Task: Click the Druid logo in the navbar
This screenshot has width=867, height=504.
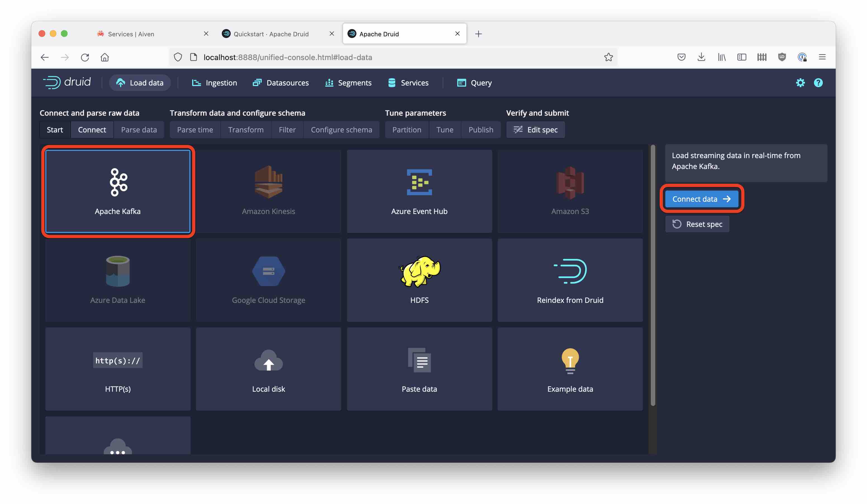Action: (67, 82)
